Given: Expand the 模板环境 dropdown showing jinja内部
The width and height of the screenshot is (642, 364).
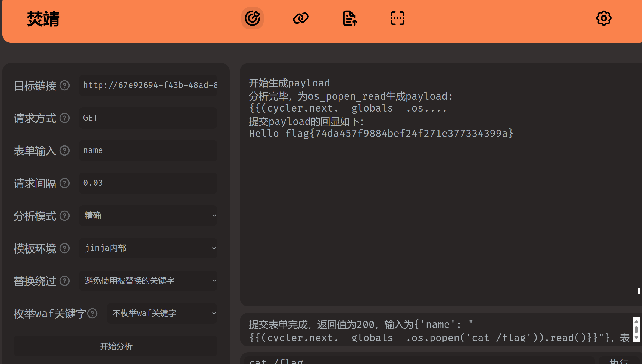Looking at the screenshot, I should 148,248.
